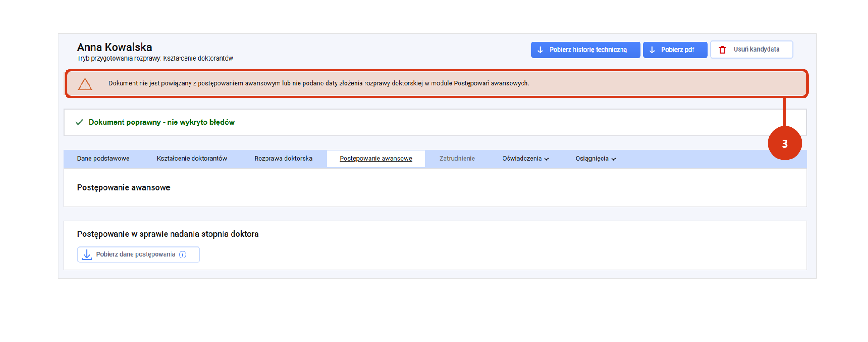868x342 pixels.
Task: Go to the Rozprawa doktorska tab
Action: click(x=283, y=159)
